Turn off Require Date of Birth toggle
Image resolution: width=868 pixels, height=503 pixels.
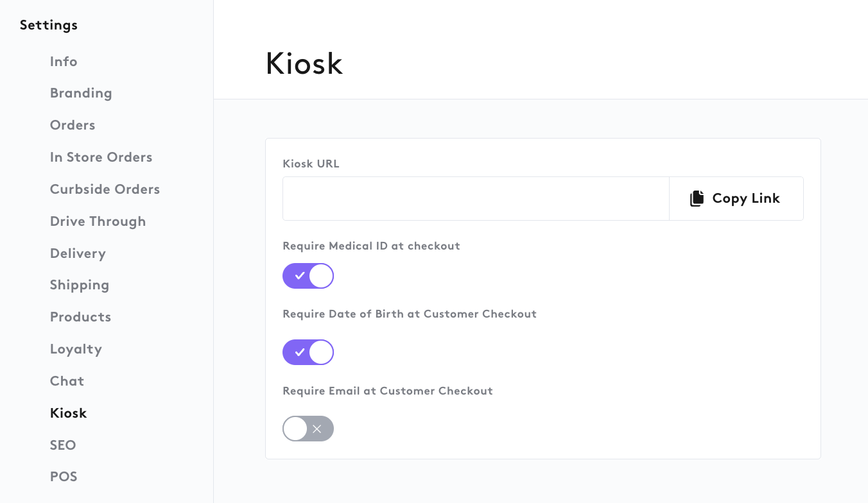(308, 352)
